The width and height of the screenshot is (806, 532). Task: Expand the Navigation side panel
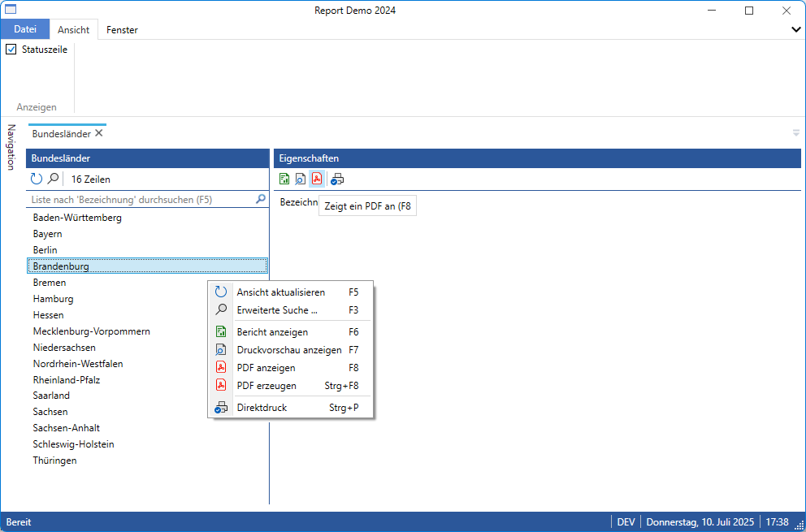11,147
